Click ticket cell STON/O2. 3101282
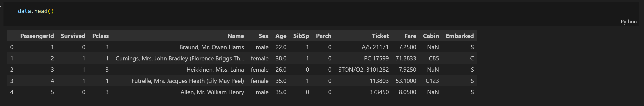Image resolution: width=644 pixels, height=106 pixels. pos(363,70)
